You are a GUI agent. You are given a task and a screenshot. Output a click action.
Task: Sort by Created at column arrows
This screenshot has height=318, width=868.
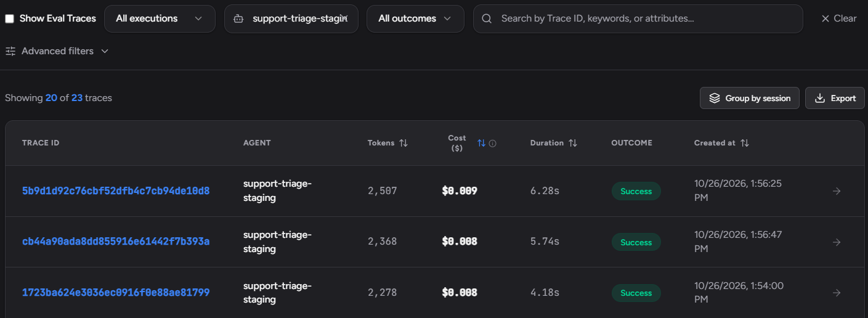(x=745, y=143)
